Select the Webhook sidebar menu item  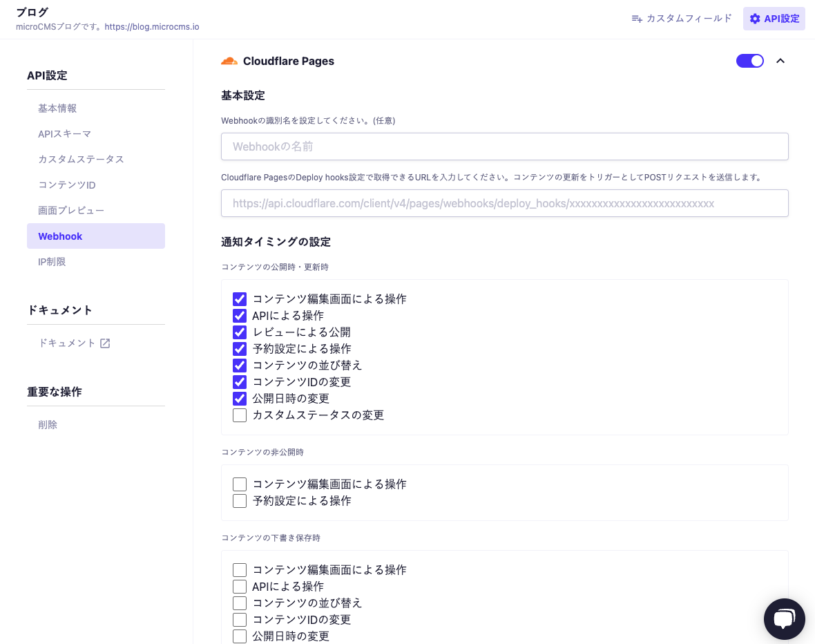coord(96,236)
